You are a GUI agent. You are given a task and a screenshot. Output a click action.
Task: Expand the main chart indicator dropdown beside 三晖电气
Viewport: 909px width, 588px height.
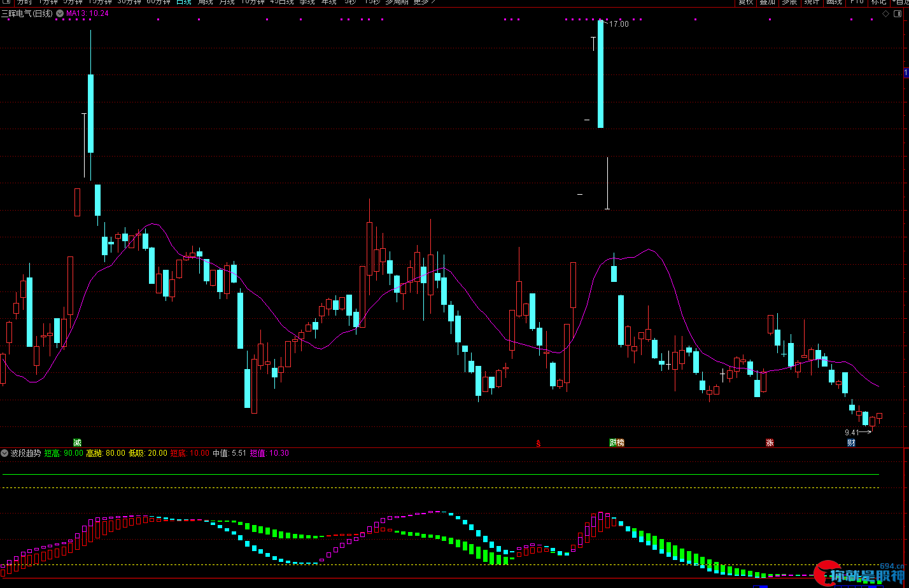point(60,13)
